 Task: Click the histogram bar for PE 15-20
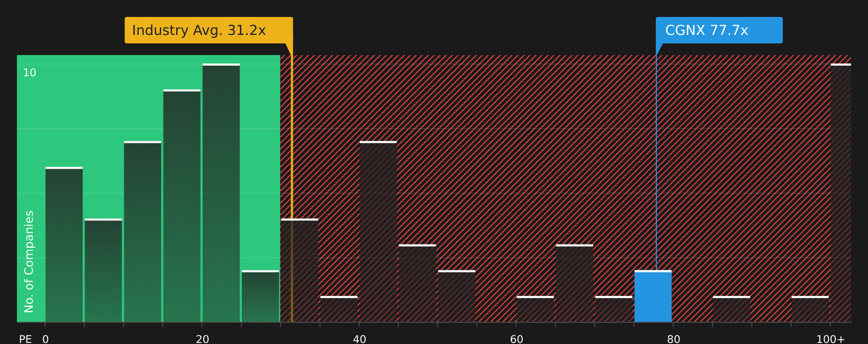pos(182,206)
